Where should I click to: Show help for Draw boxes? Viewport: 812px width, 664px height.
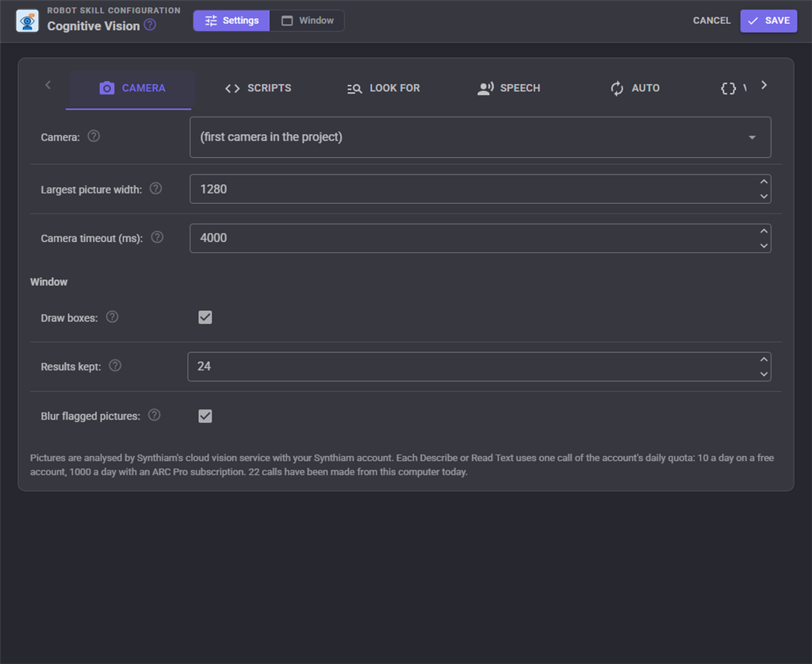tap(113, 317)
